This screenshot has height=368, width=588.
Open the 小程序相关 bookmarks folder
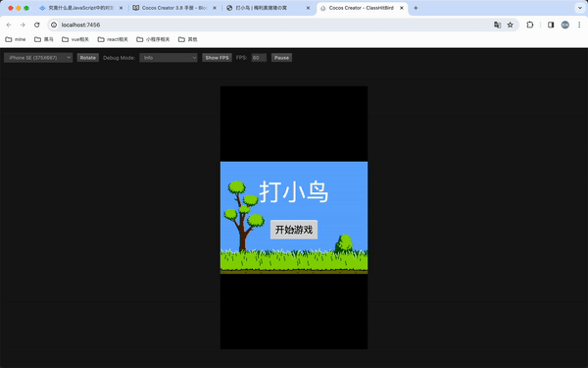tap(153, 39)
